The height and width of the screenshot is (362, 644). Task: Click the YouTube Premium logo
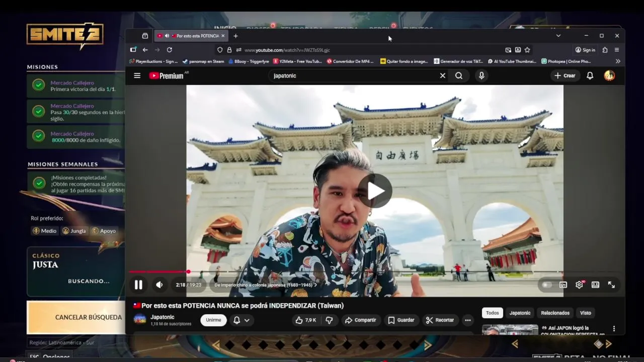point(167,76)
